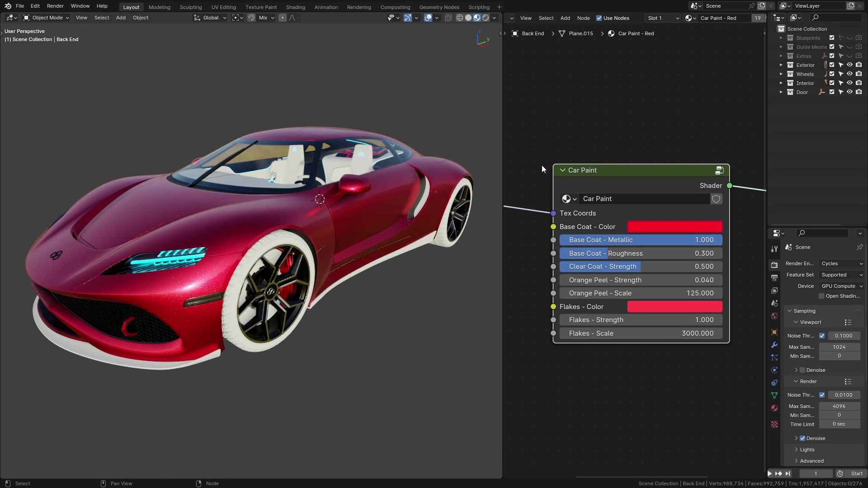Screen dimensions: 868x488
Task: Open the Texture properties tab
Action: (x=774, y=424)
